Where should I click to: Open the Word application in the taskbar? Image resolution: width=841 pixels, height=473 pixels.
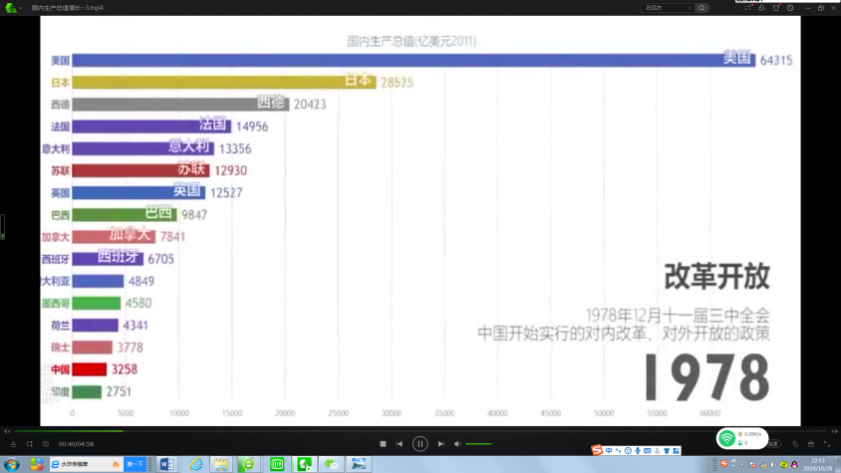pos(167,464)
